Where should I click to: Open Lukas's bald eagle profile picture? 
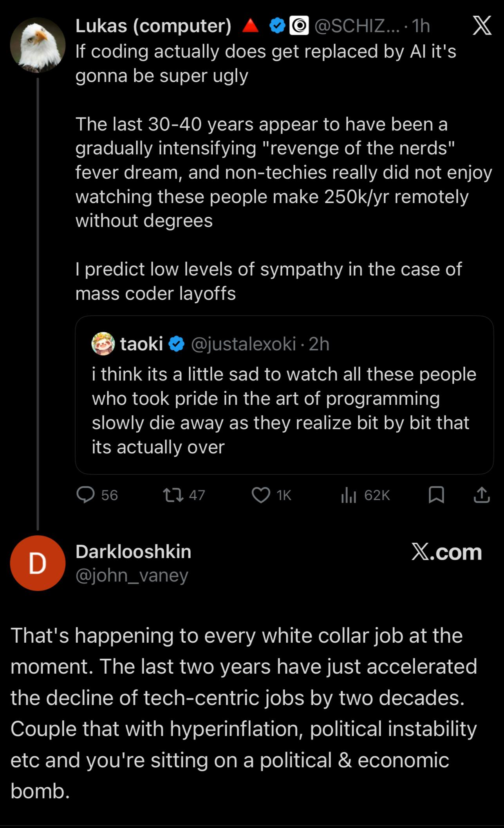coord(38,45)
